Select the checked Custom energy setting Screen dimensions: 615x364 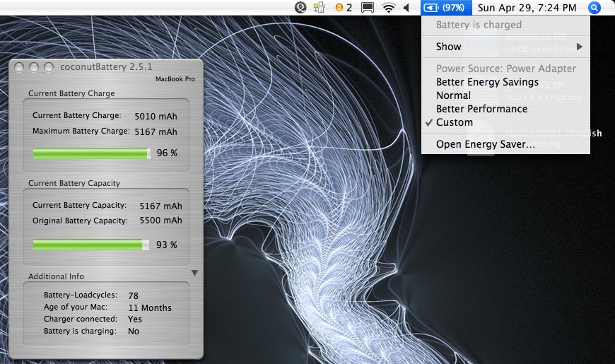coord(455,122)
